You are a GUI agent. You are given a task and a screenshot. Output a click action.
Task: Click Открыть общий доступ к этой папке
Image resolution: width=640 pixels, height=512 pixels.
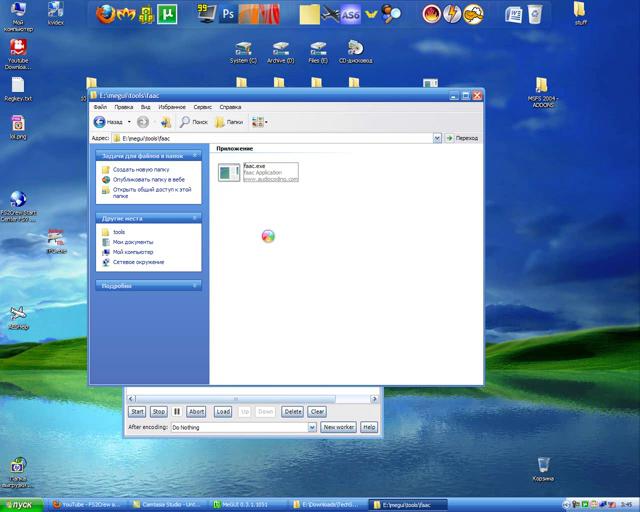click(x=152, y=192)
